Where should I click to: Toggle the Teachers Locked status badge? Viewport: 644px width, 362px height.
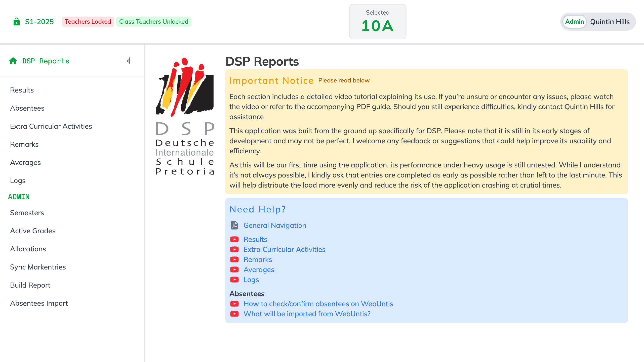[x=88, y=22]
